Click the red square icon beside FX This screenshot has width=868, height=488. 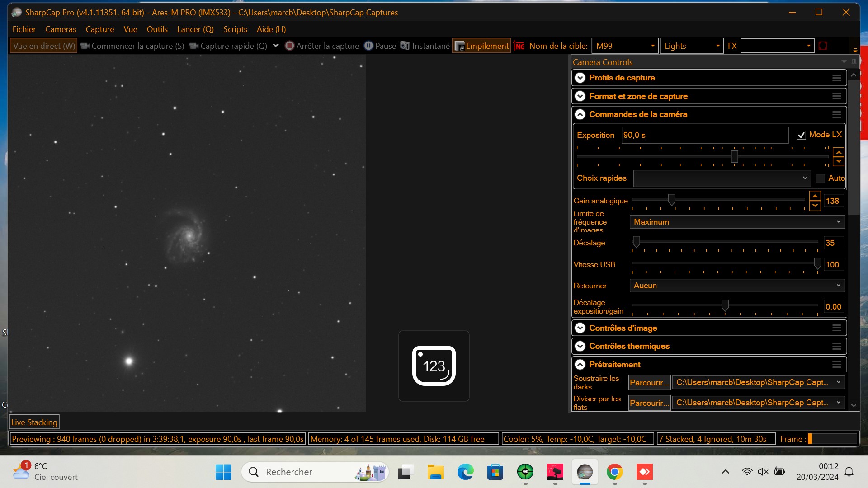823,46
